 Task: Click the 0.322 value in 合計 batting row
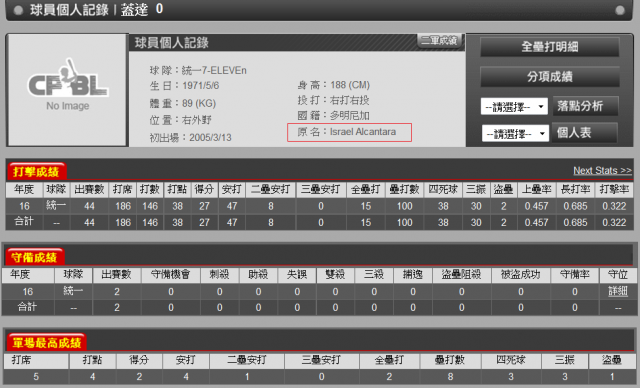click(x=614, y=222)
